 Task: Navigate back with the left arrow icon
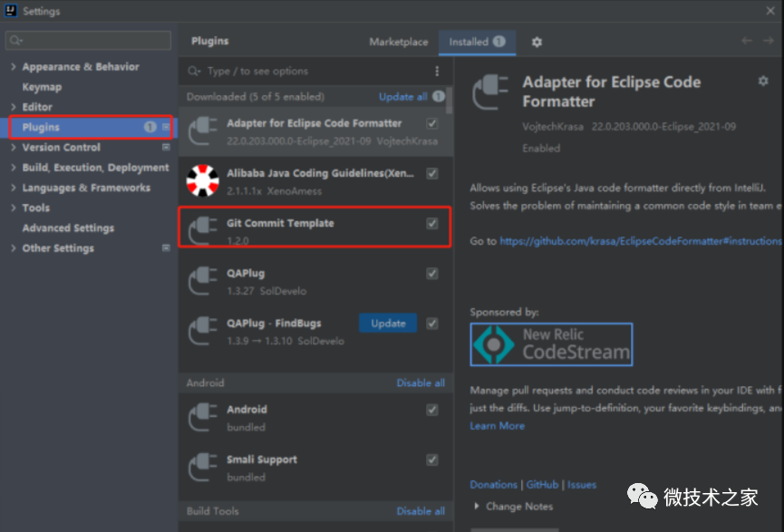(747, 41)
